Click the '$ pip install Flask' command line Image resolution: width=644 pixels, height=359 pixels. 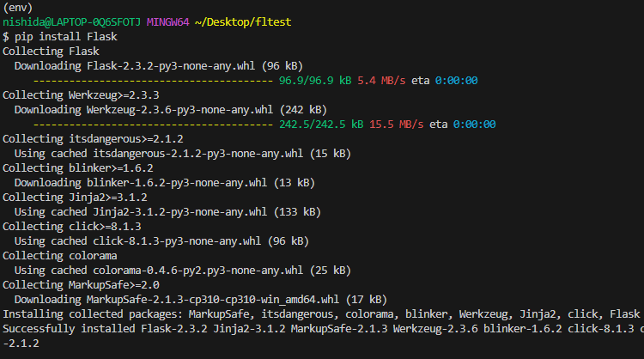point(60,37)
